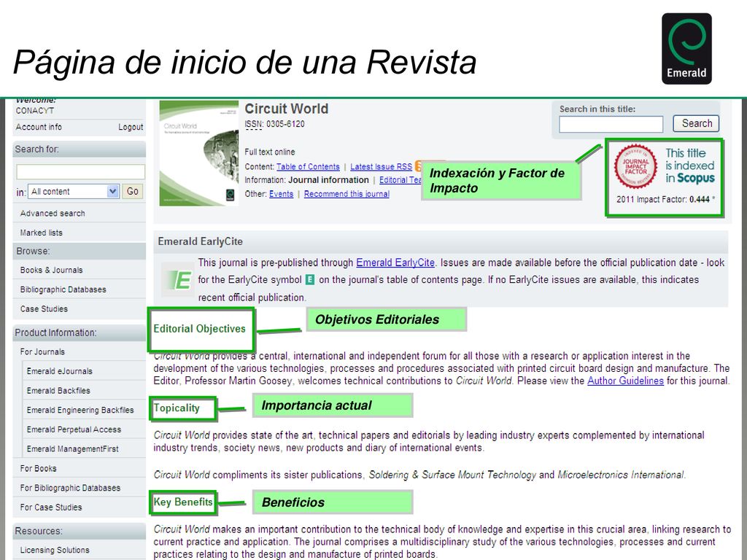Focus the 'Search for' sidebar text box

tap(80, 171)
